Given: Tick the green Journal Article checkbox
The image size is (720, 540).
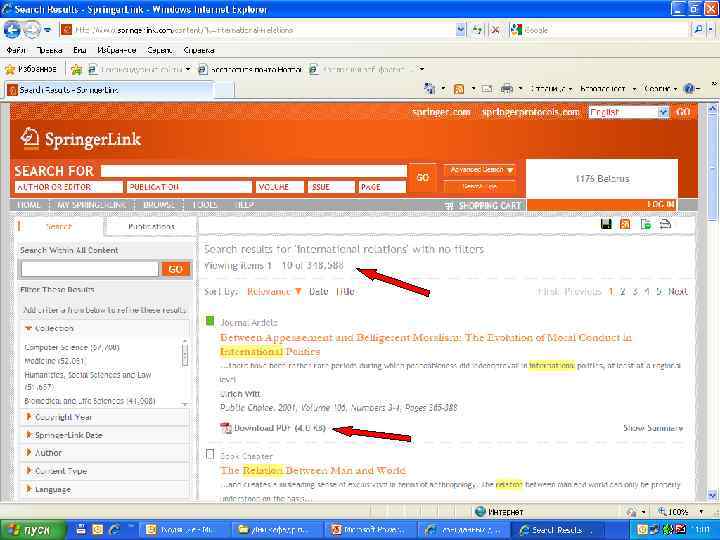Looking at the screenshot, I should [210, 321].
